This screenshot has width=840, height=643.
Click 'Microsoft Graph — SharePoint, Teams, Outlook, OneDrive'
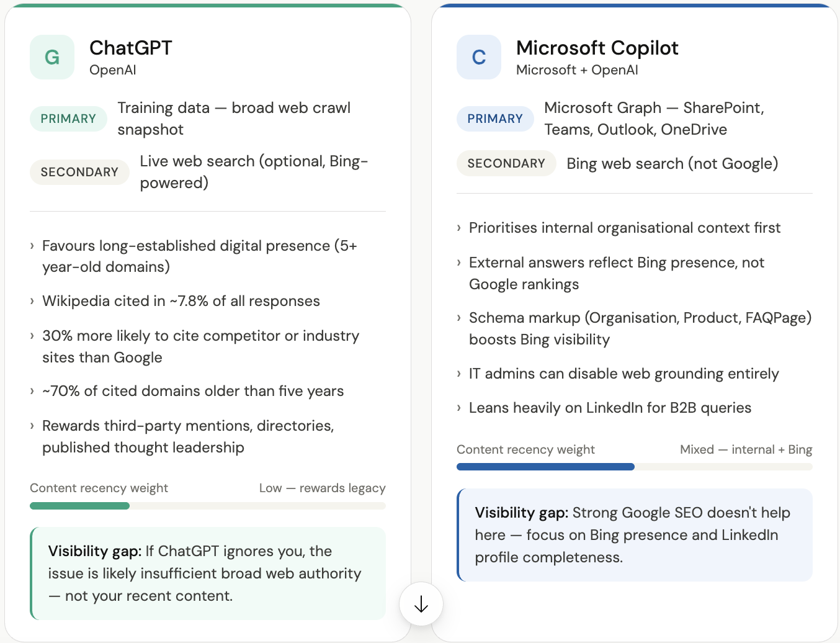[x=654, y=119]
